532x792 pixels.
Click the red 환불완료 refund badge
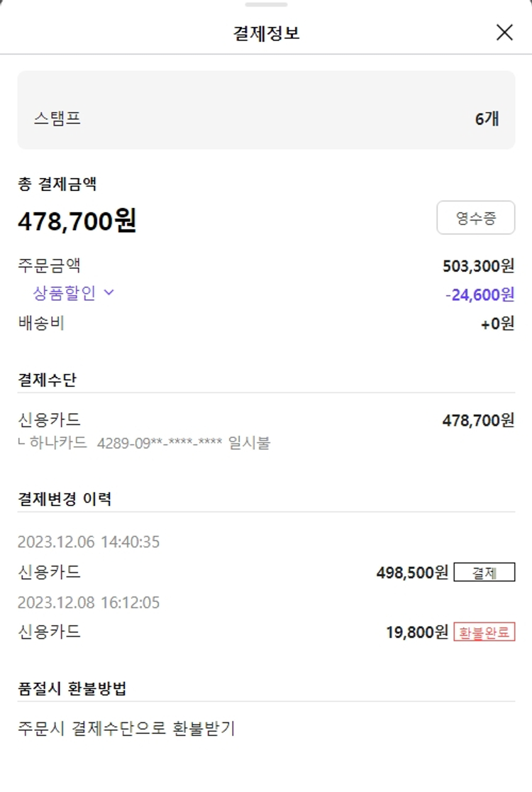pos(484,632)
